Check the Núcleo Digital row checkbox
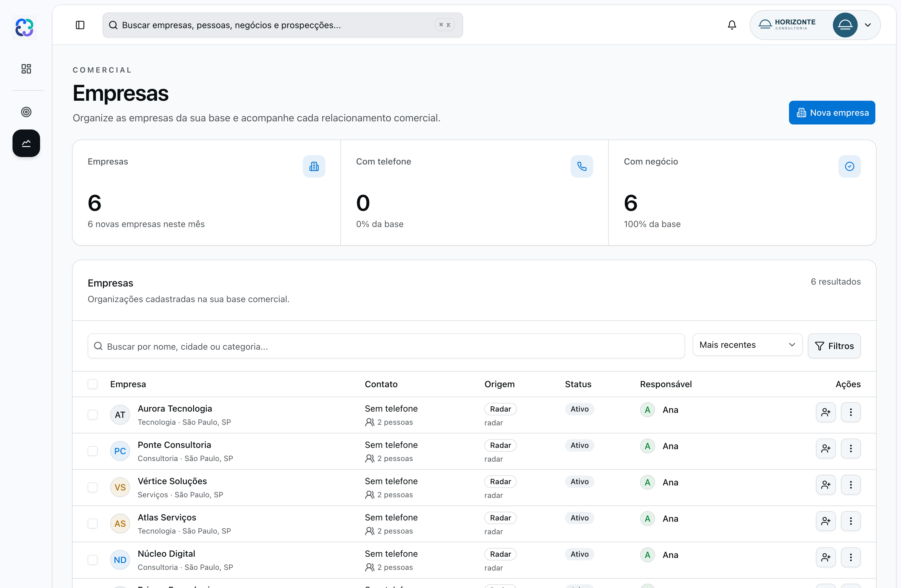Screen dimensions: 901x588 pyautogui.click(x=92, y=560)
